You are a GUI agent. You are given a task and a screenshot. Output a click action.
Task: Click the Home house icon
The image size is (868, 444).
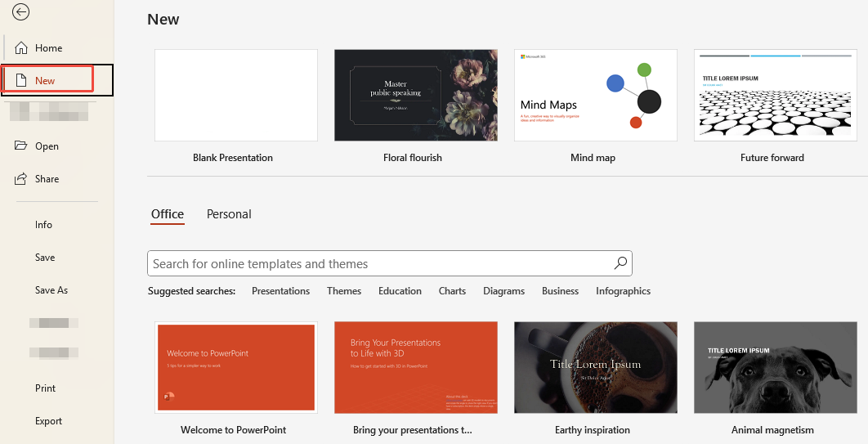pos(21,47)
